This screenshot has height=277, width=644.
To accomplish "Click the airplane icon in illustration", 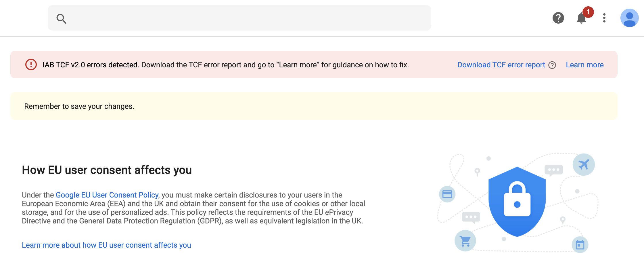I will 584,165.
